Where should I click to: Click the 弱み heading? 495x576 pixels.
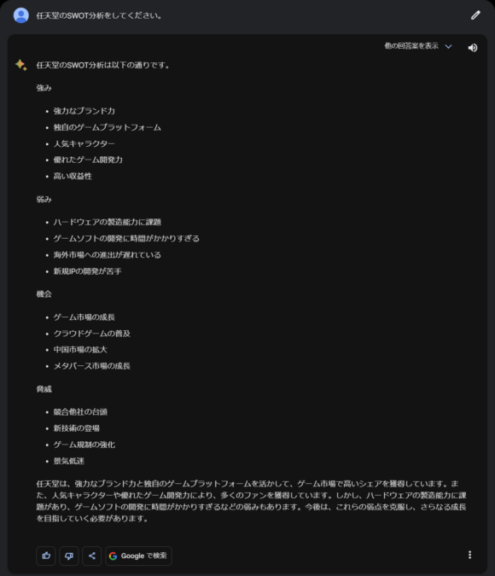point(44,199)
